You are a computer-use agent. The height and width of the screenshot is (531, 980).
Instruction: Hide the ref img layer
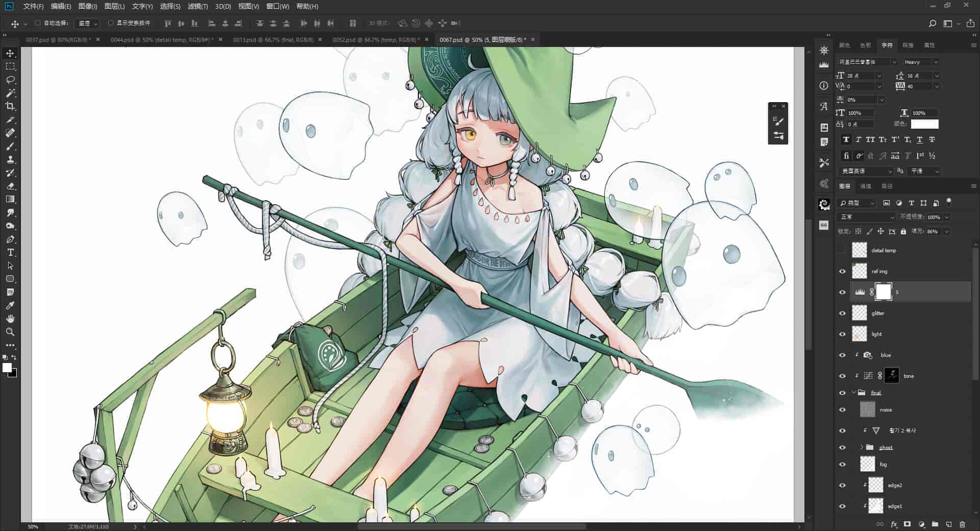pyautogui.click(x=842, y=272)
